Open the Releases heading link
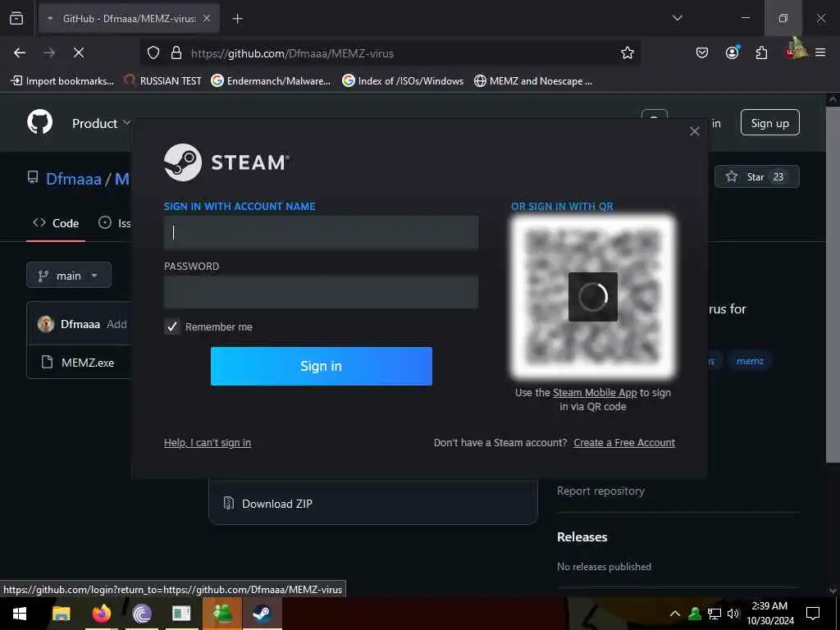The width and height of the screenshot is (840, 630). [x=582, y=536]
